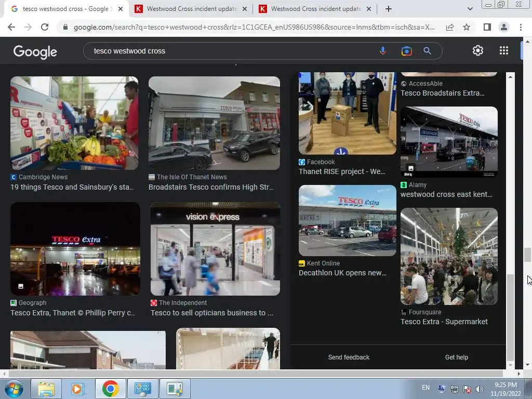The height and width of the screenshot is (399, 532).
Task: Open 'Tesco Broadstairs Extra' caption link
Action: point(443,94)
